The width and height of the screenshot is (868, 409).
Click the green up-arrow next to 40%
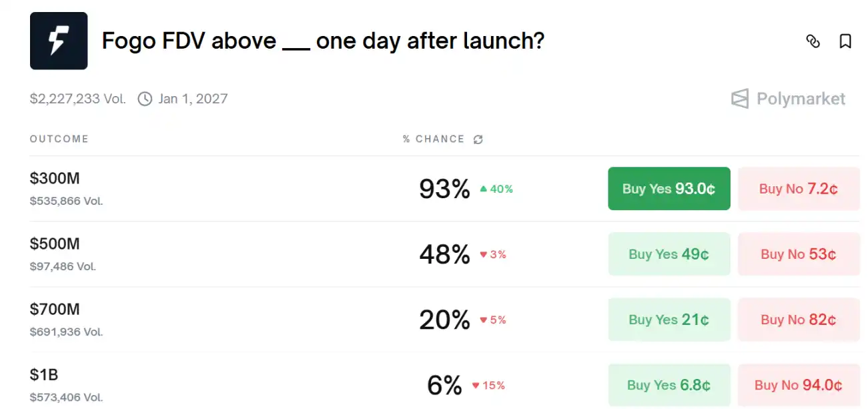(x=484, y=189)
